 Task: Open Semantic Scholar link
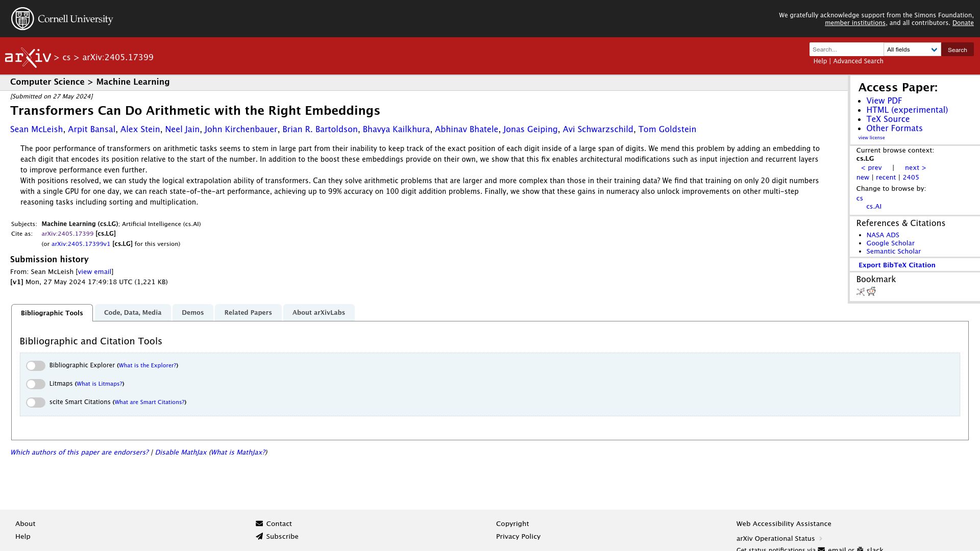coord(893,252)
